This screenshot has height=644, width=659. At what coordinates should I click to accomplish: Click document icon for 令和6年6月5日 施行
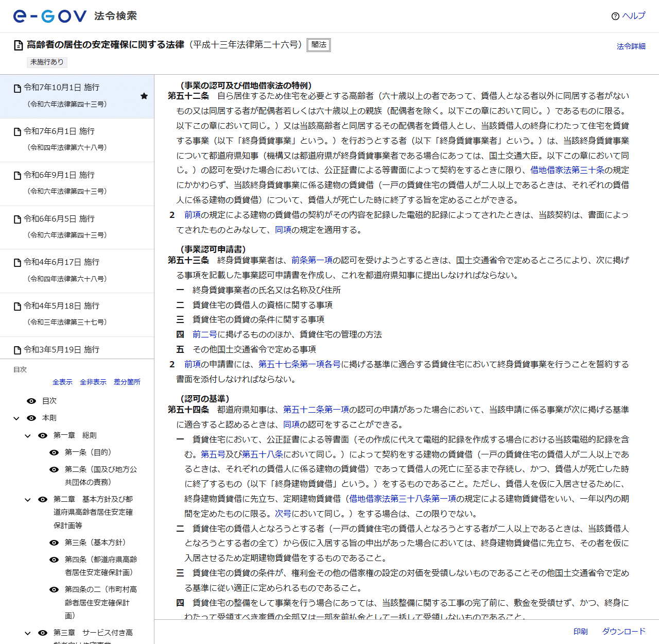pyautogui.click(x=18, y=219)
